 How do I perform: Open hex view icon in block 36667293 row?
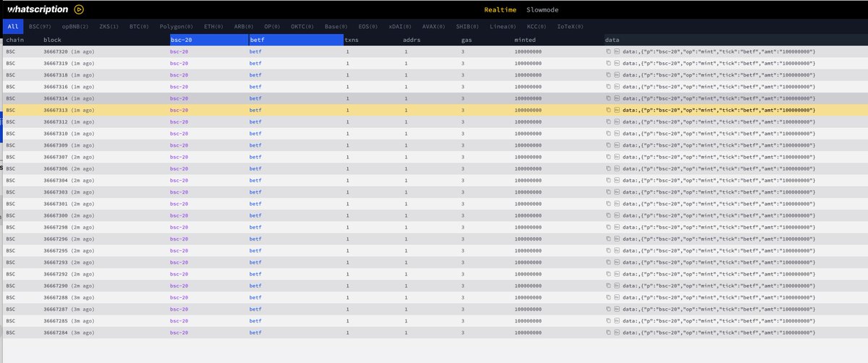point(617,262)
